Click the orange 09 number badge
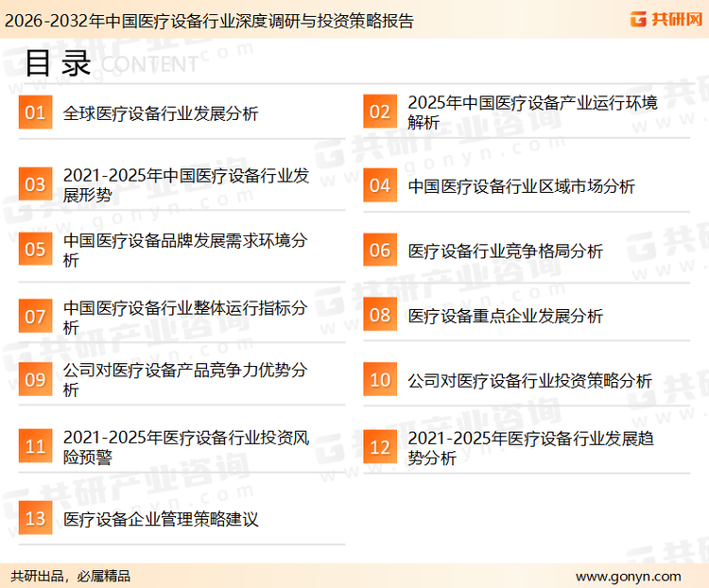Screen dimensions: 709x588 pos(35,379)
